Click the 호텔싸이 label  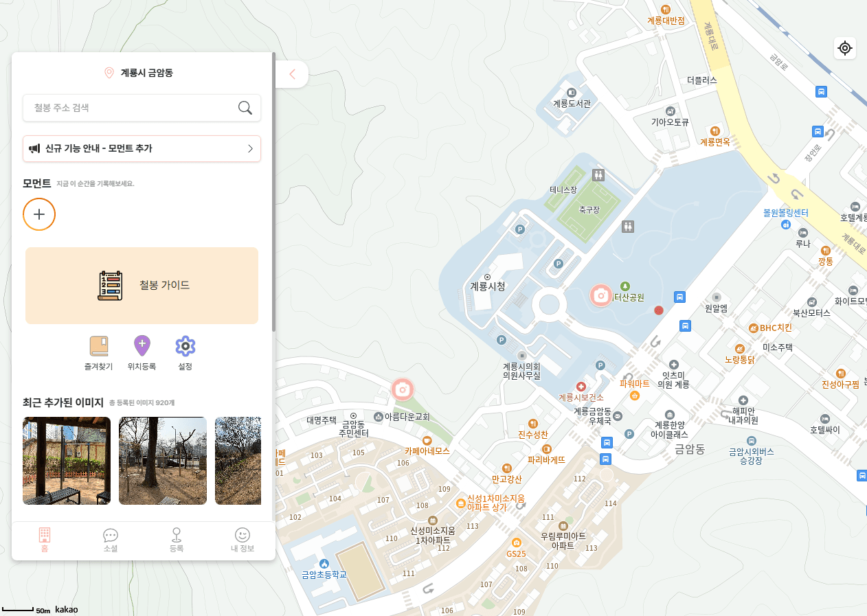[824, 430]
